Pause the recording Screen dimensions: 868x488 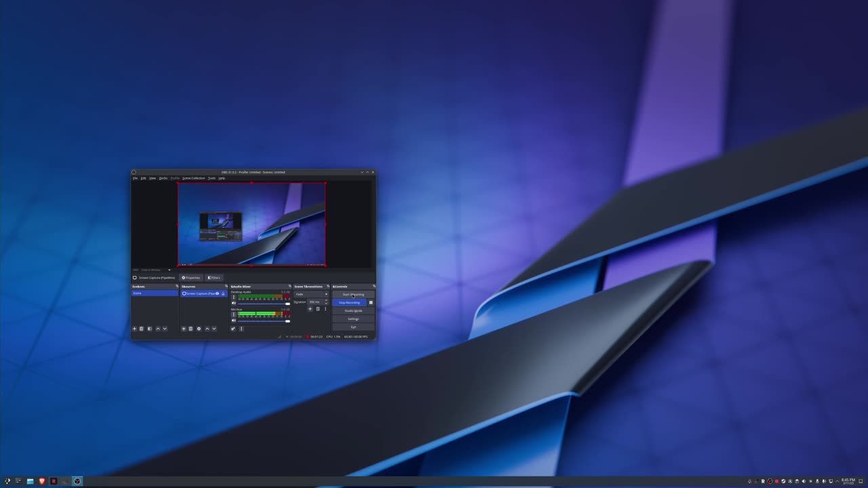[x=371, y=302]
